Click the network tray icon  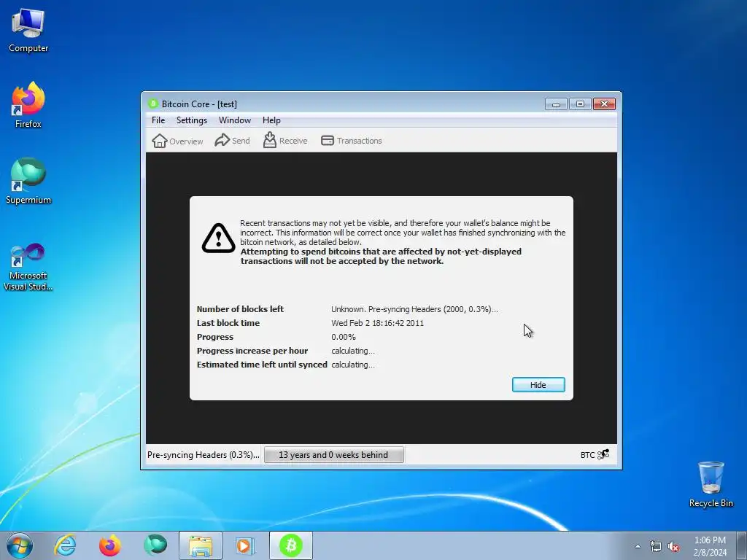tap(656, 546)
